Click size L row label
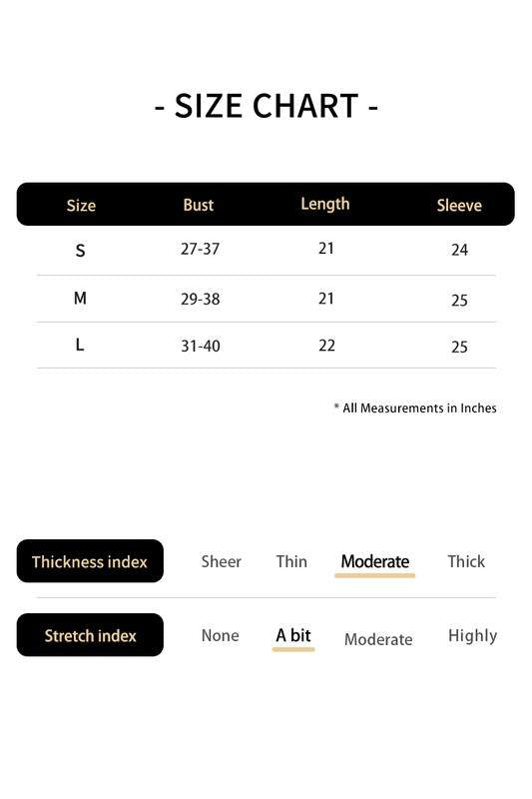 [80, 345]
